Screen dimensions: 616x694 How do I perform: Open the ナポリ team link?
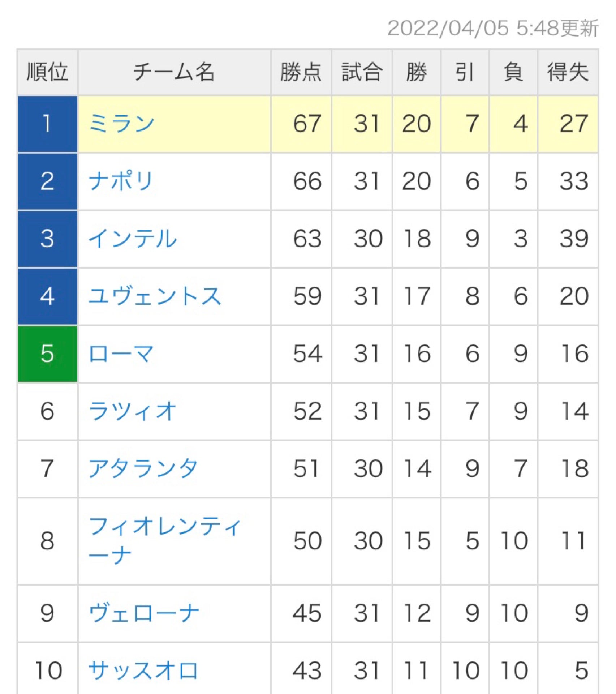(121, 181)
